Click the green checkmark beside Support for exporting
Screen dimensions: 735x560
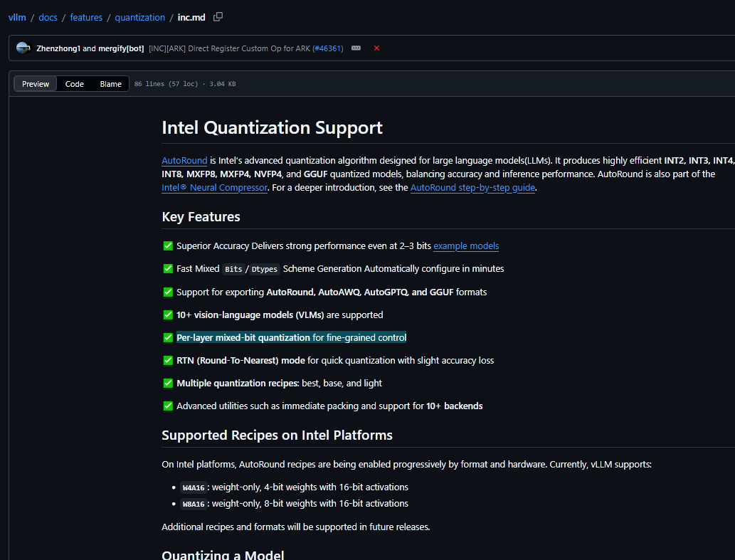click(x=168, y=292)
